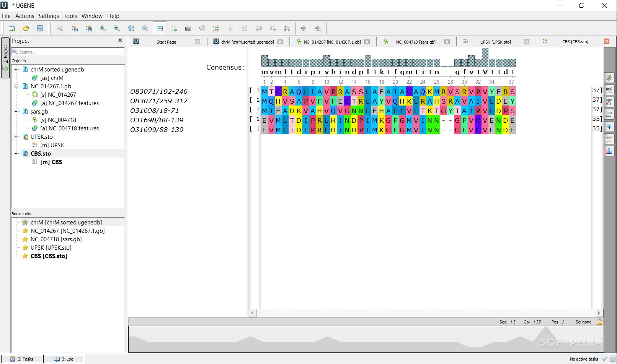This screenshot has width=617, height=364.
Task: Click the alignment overview graph
Action: pyautogui.click(x=366, y=339)
